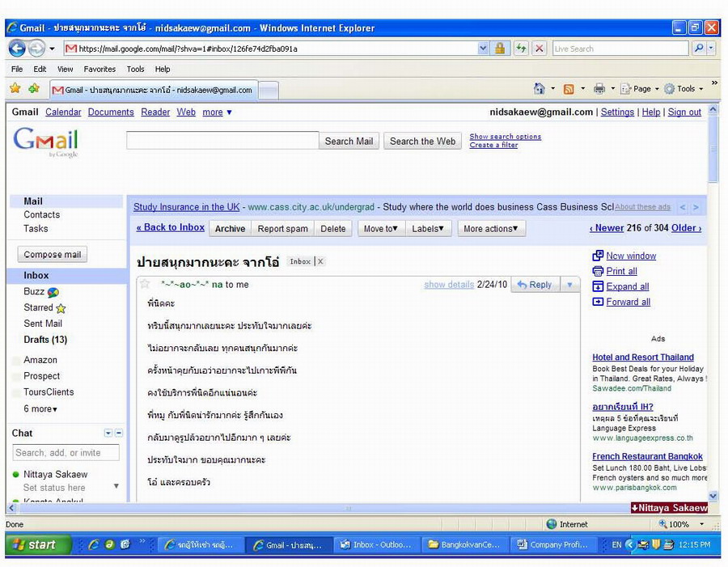
Task: Click the Print icon in IE toolbar
Action: click(599, 89)
